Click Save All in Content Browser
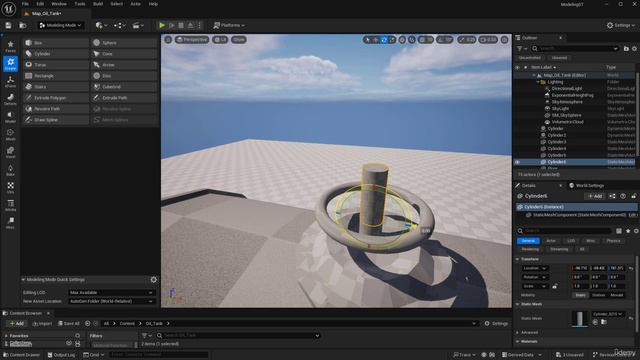 click(69, 324)
